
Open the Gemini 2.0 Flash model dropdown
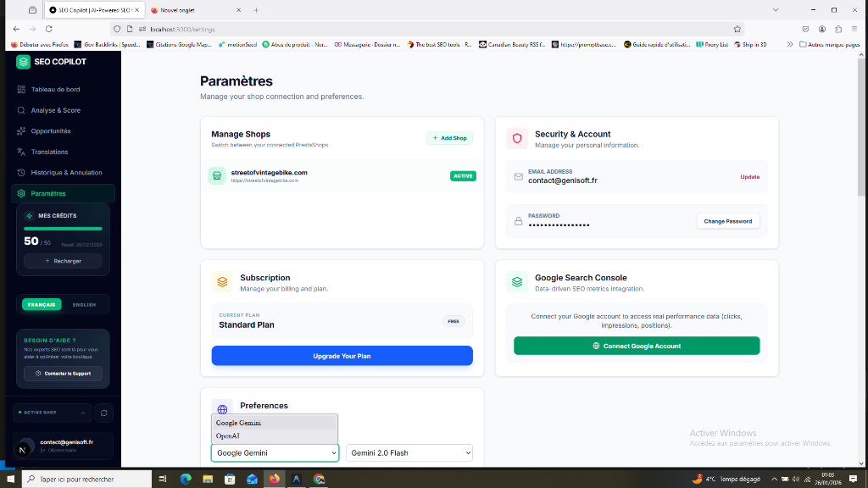(409, 453)
